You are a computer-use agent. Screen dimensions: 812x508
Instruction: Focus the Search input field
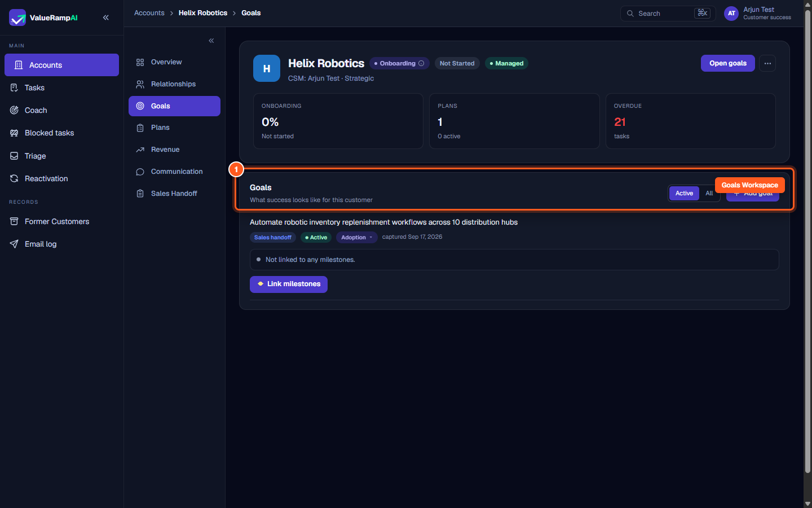coord(668,14)
